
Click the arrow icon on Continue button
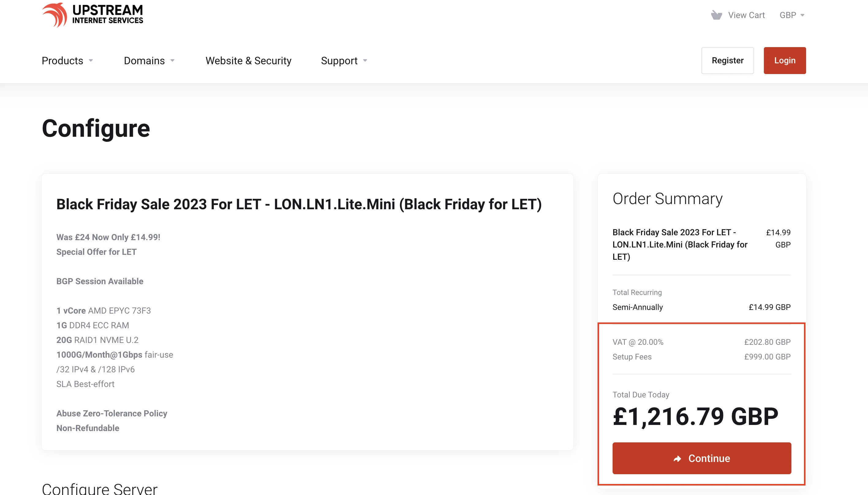[x=677, y=459]
